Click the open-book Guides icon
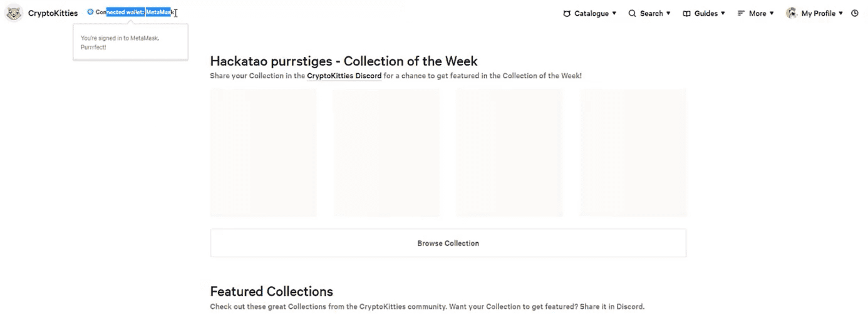Image resolution: width=868 pixels, height=325 pixels. (686, 13)
